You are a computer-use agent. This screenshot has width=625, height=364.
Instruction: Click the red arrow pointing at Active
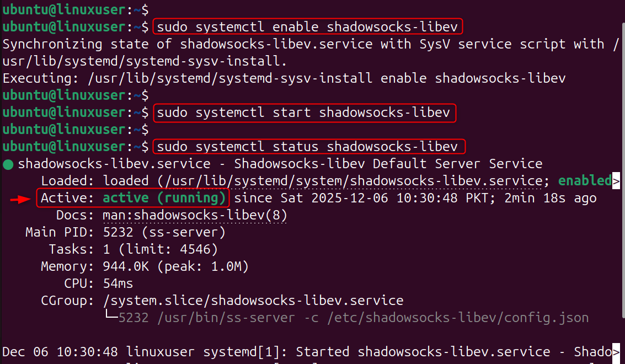point(20,199)
